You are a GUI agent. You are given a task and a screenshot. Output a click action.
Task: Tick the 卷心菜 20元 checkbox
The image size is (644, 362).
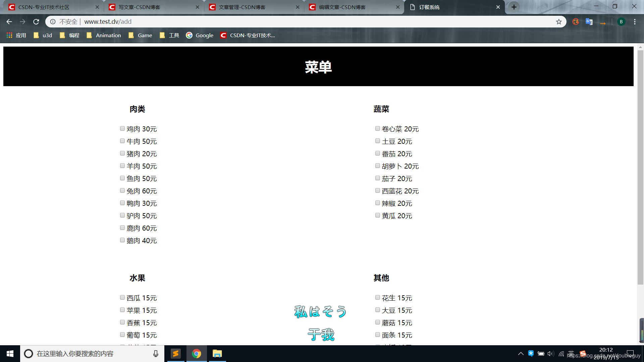[x=378, y=129]
